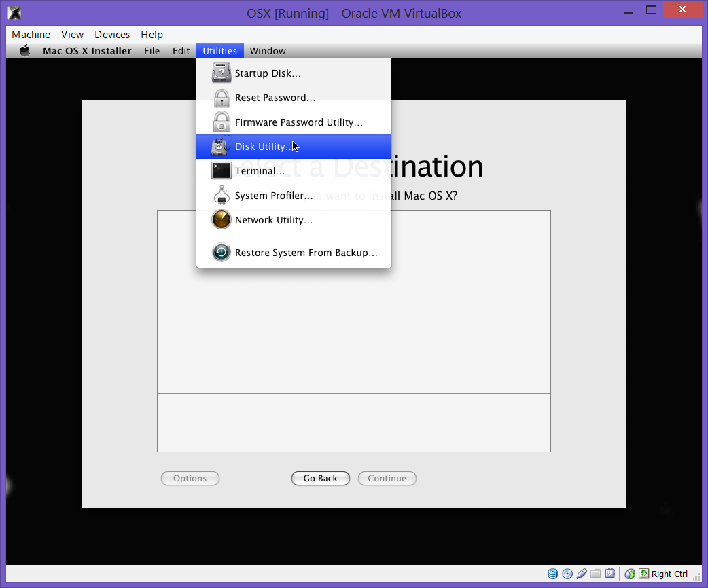Open the Edit menu in installer
This screenshot has height=588, width=708.
(x=181, y=50)
